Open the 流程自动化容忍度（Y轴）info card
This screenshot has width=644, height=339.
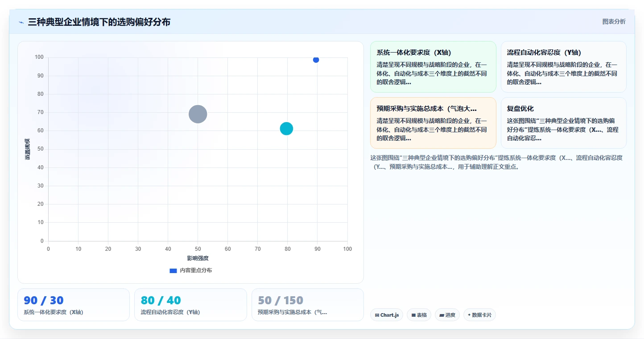tap(563, 67)
